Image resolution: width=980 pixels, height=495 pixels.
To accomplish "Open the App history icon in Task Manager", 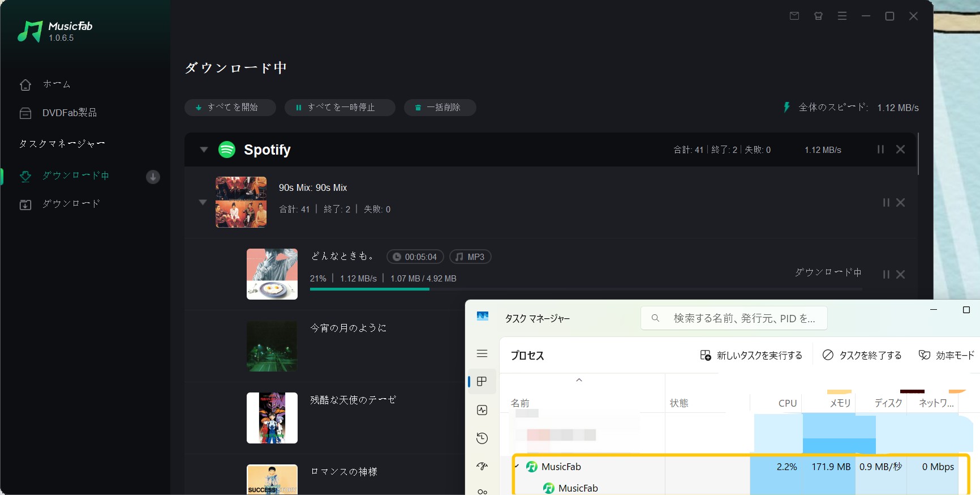I will [482, 438].
